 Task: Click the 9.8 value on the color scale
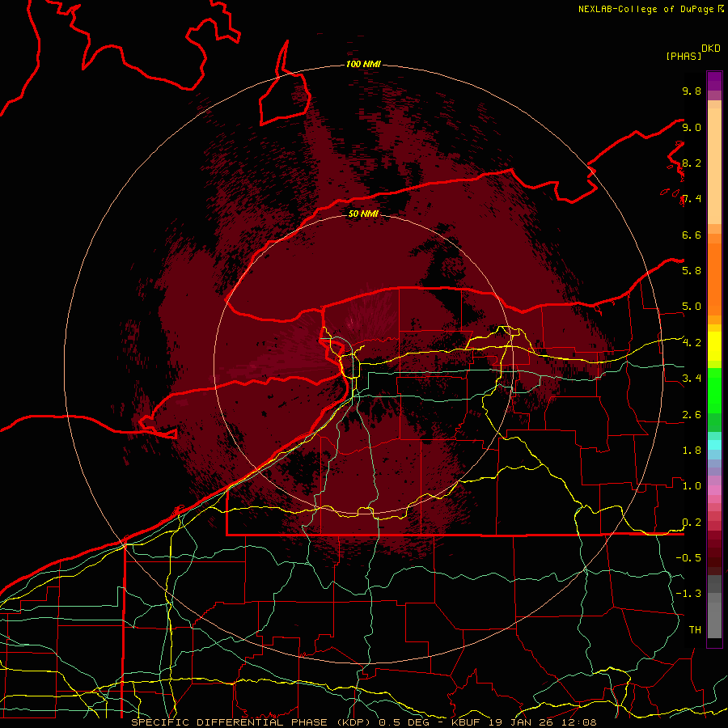pyautogui.click(x=692, y=91)
